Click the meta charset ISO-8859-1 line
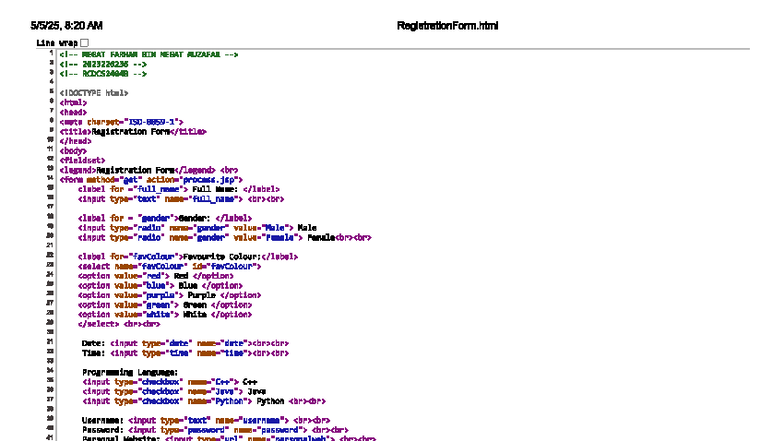The image size is (784, 441). coord(122,122)
